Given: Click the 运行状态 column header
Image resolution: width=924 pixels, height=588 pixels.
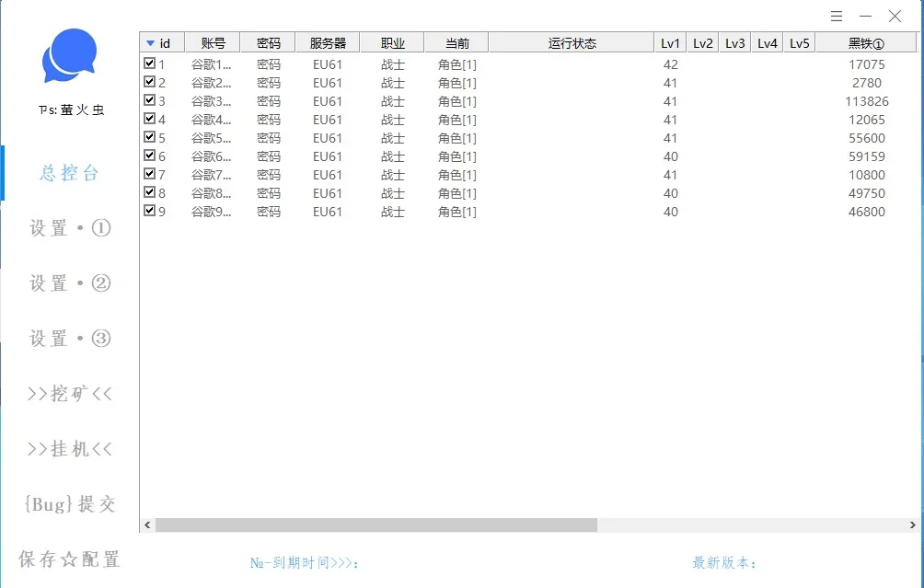Looking at the screenshot, I should pos(572,43).
